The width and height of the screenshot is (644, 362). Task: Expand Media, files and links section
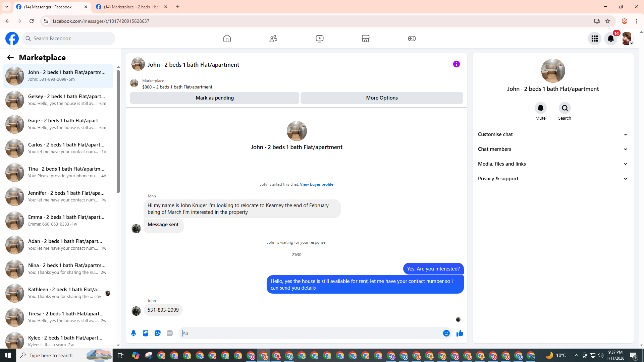point(553,164)
